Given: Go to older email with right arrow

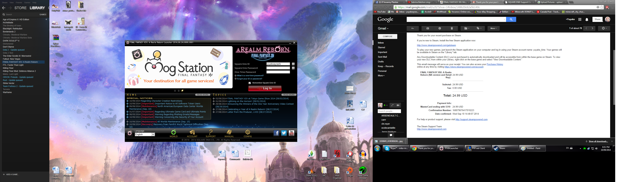Looking at the screenshot, I should pos(592,28).
